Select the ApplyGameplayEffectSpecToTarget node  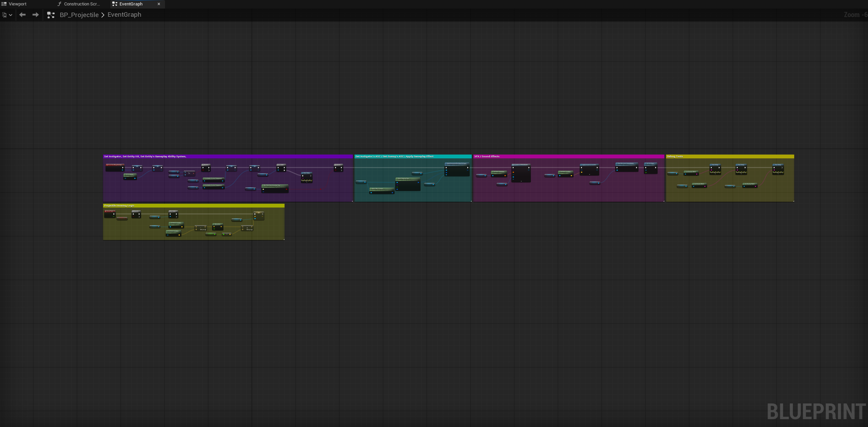tap(457, 169)
